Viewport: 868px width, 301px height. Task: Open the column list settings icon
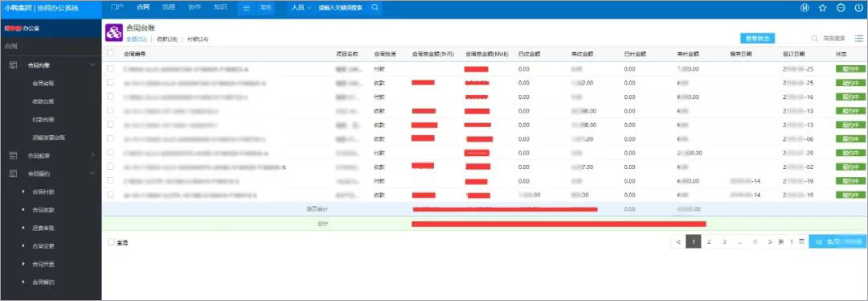tap(858, 39)
